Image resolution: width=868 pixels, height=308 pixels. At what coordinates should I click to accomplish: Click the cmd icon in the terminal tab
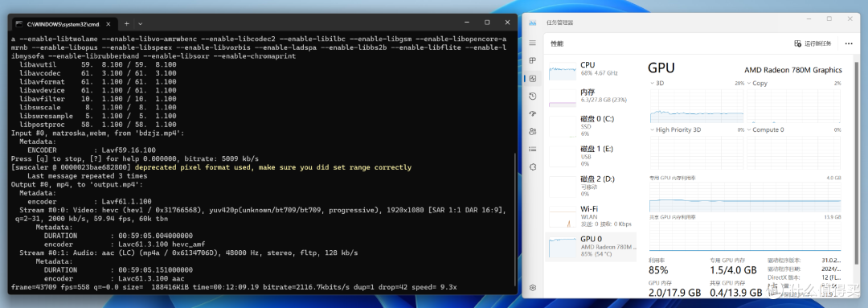(x=18, y=24)
